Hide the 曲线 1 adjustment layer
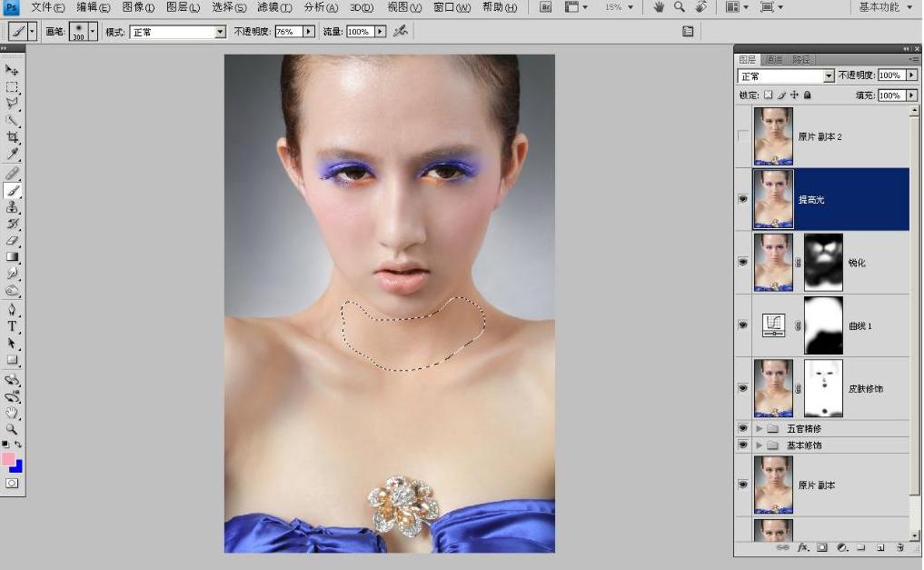Image resolution: width=924 pixels, height=570 pixels. coord(743,325)
